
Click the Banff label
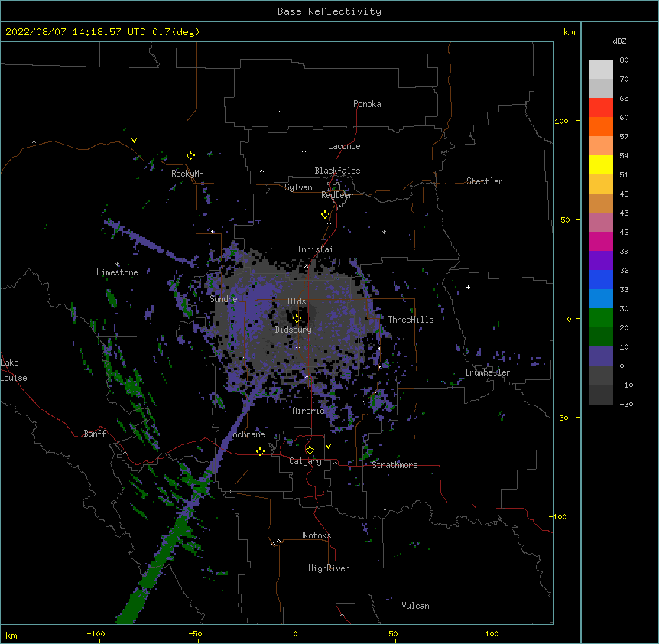pyautogui.click(x=95, y=434)
